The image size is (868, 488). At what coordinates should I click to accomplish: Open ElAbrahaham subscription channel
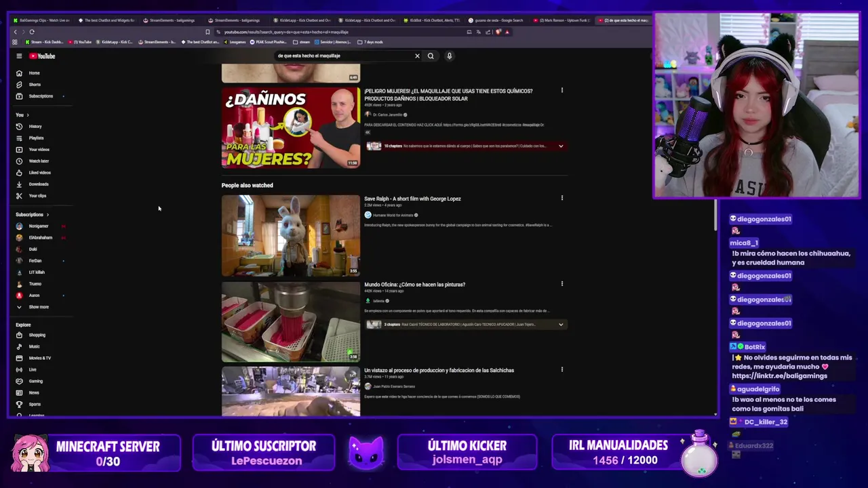(x=35, y=238)
